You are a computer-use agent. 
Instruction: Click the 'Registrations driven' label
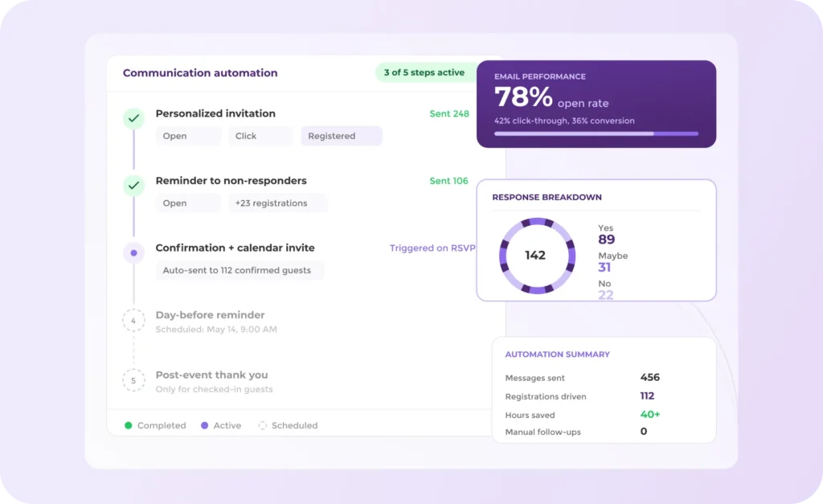point(546,396)
